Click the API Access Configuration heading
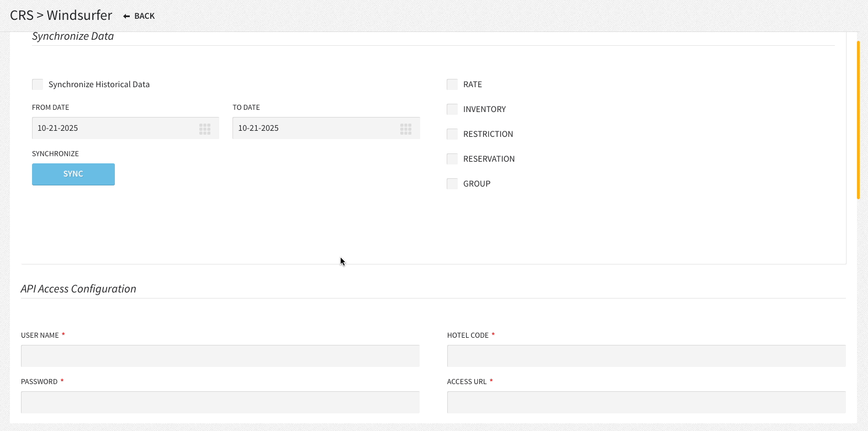The width and height of the screenshot is (868, 431). 78,289
